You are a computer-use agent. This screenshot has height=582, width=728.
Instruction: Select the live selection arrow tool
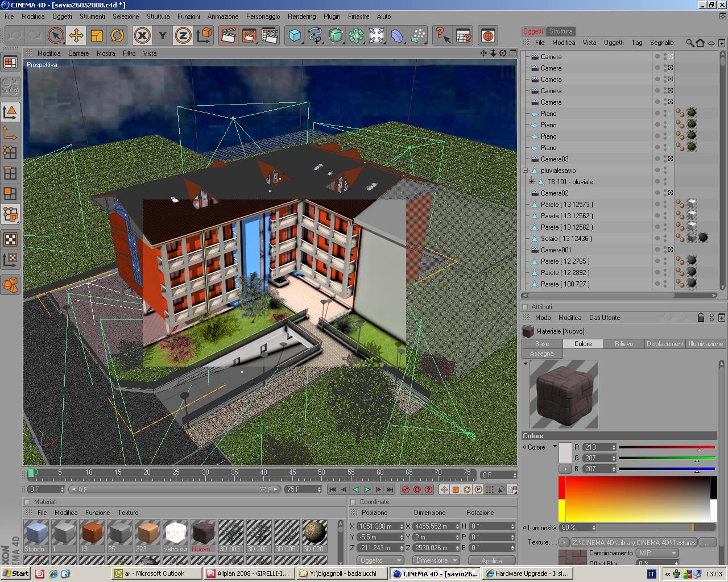(56, 36)
